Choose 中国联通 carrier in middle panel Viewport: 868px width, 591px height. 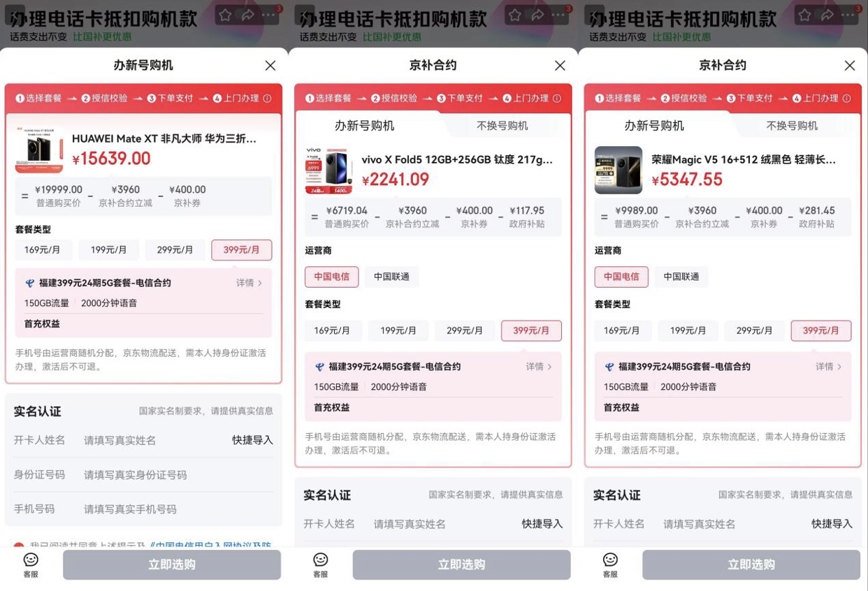(x=391, y=277)
